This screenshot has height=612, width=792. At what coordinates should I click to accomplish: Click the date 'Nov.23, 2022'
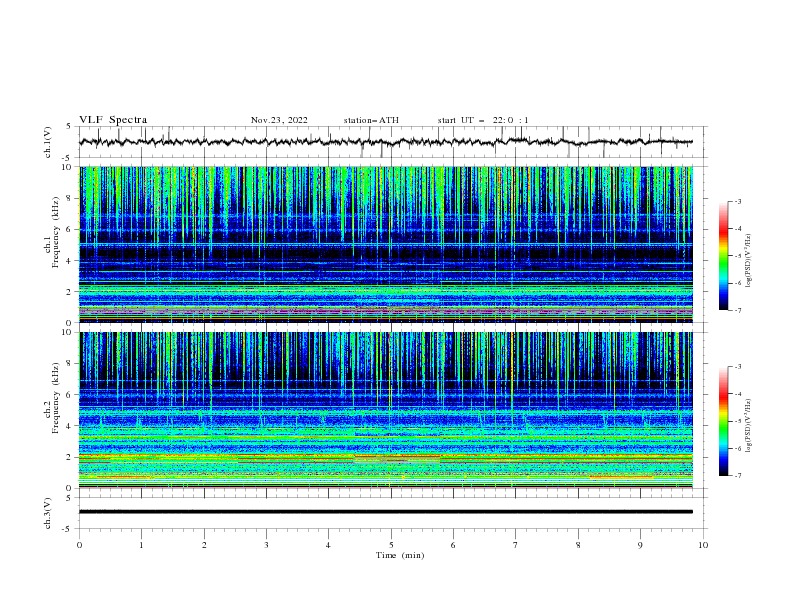(x=279, y=120)
